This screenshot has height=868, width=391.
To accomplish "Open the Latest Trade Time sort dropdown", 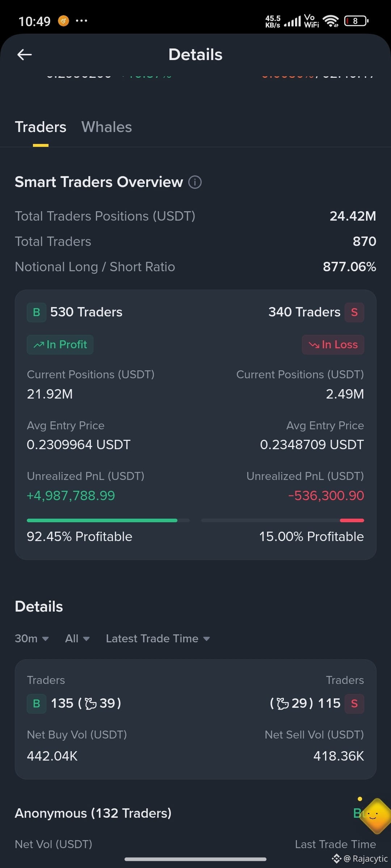I will click(x=158, y=638).
